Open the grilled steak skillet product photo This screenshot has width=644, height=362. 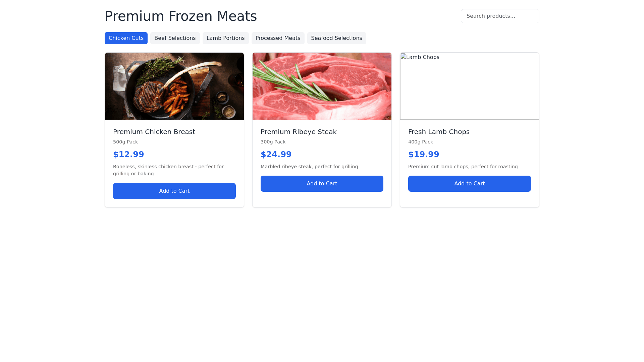pos(174,86)
